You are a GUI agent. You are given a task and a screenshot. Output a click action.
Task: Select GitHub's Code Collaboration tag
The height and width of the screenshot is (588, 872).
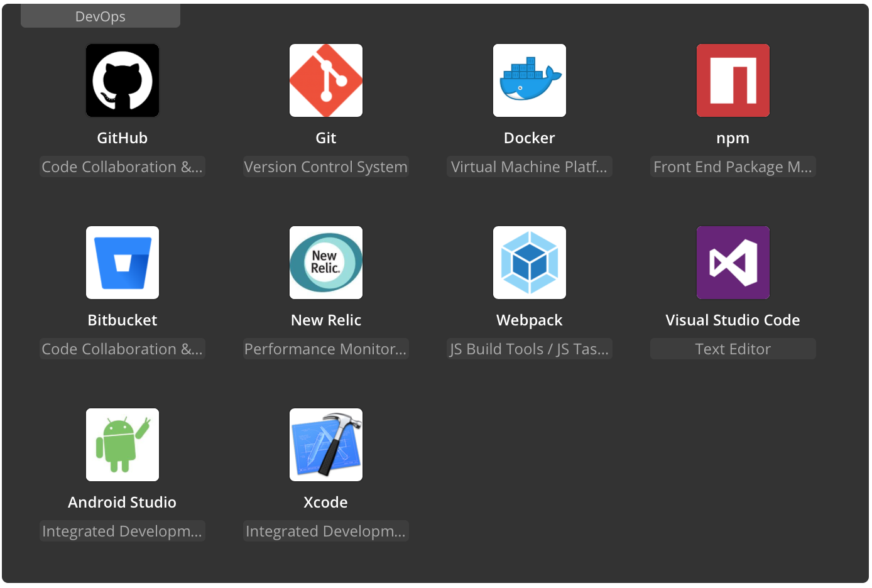123,166
